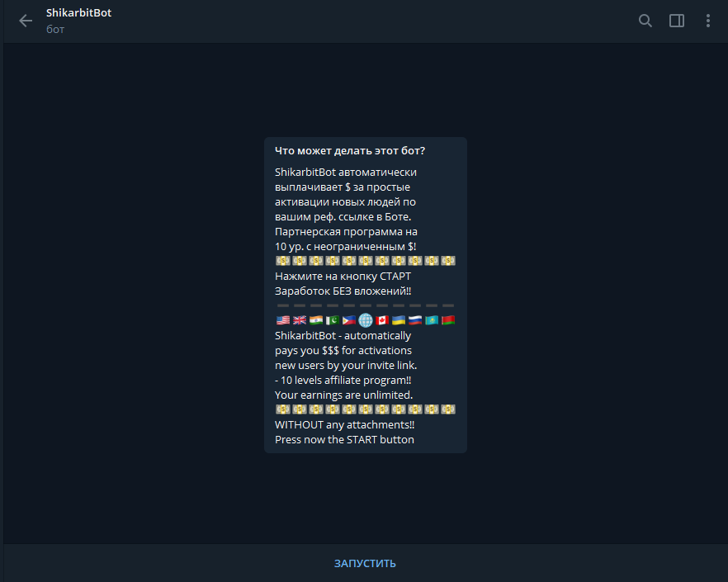
Task: Click the 'Что может делать этот бот?' heading
Action: click(350, 150)
